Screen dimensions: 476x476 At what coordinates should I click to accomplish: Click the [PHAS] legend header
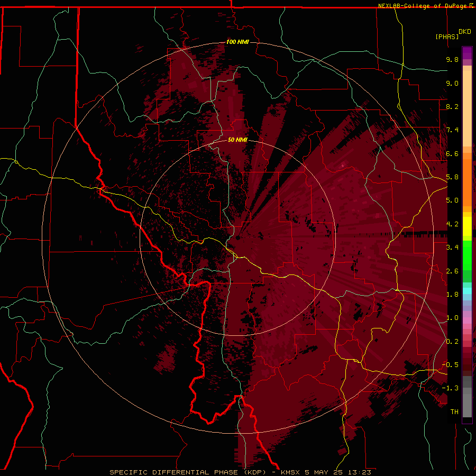tap(447, 37)
